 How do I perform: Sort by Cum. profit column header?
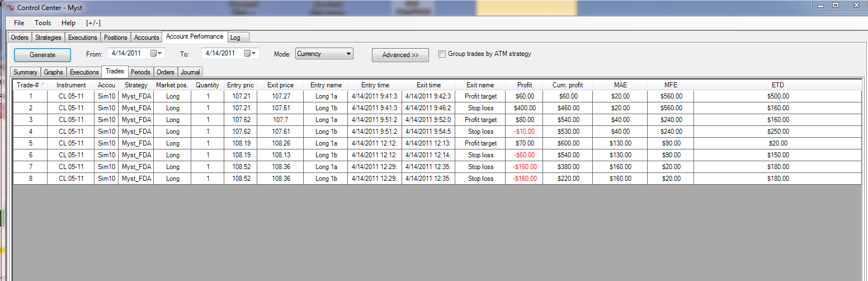click(x=568, y=85)
